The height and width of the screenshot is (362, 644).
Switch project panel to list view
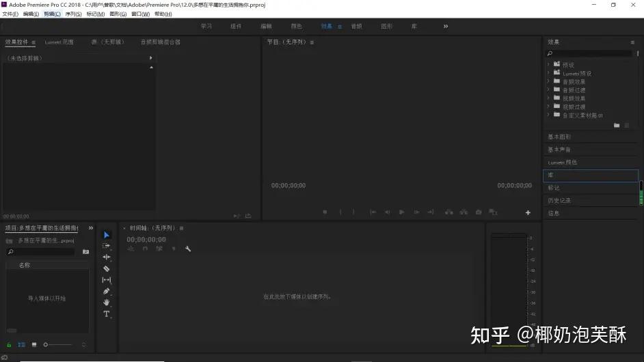22,345
